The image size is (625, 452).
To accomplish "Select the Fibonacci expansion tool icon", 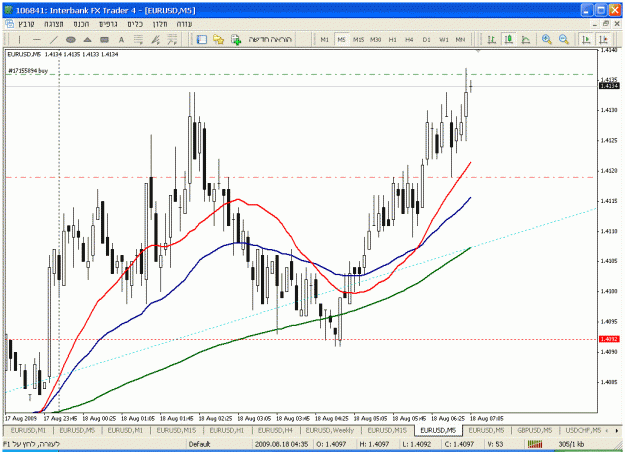I will pyautogui.click(x=172, y=39).
